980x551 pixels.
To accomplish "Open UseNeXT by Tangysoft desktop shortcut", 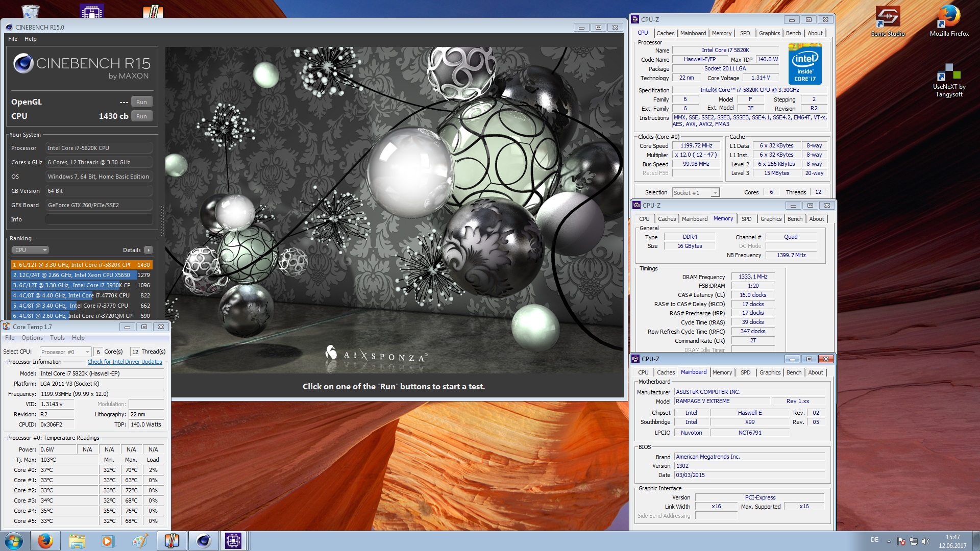I will coord(949,80).
